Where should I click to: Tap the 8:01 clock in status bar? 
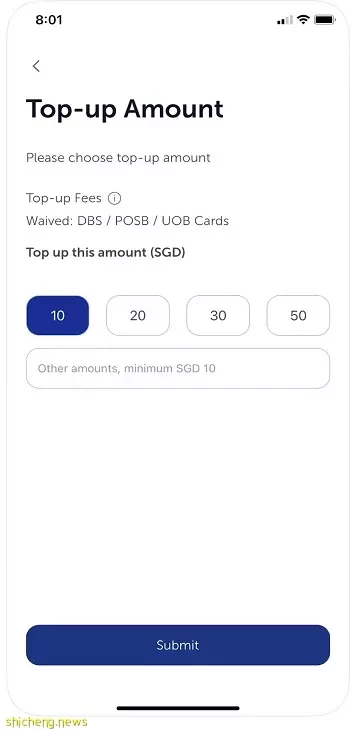pos(49,20)
